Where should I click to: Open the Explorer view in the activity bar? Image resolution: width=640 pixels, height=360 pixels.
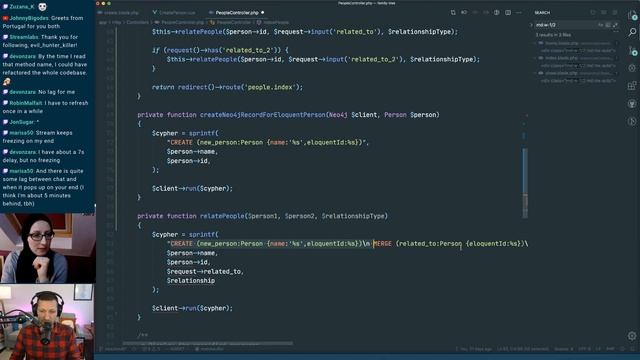[x=632, y=16]
